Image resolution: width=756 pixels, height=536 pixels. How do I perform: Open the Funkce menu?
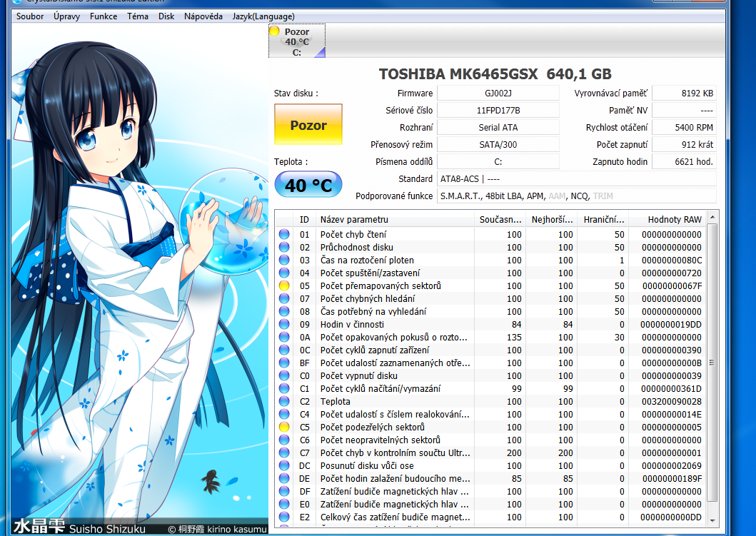coord(104,16)
